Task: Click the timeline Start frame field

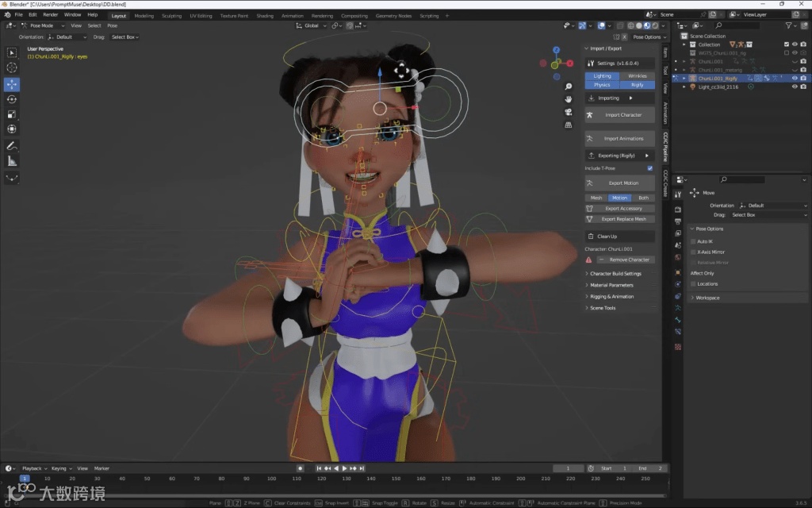Action: (x=615, y=468)
